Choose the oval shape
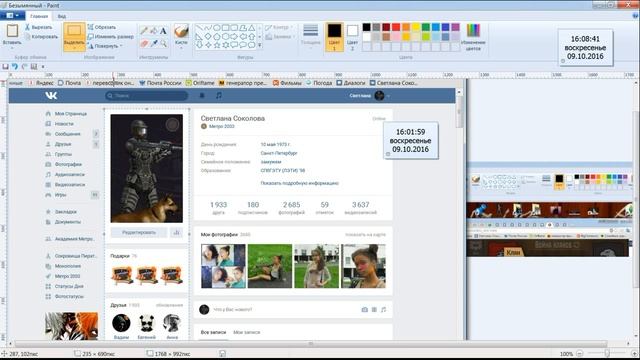Screen dimensions: 640x360 point(217,28)
